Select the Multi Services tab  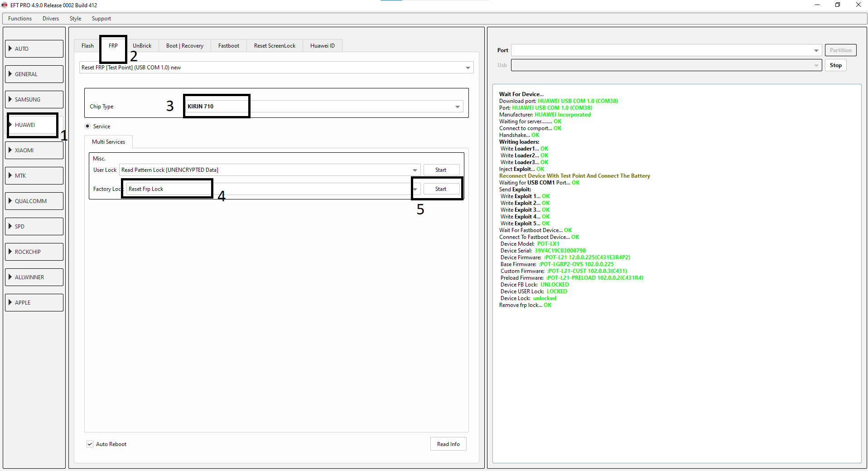pyautogui.click(x=108, y=142)
